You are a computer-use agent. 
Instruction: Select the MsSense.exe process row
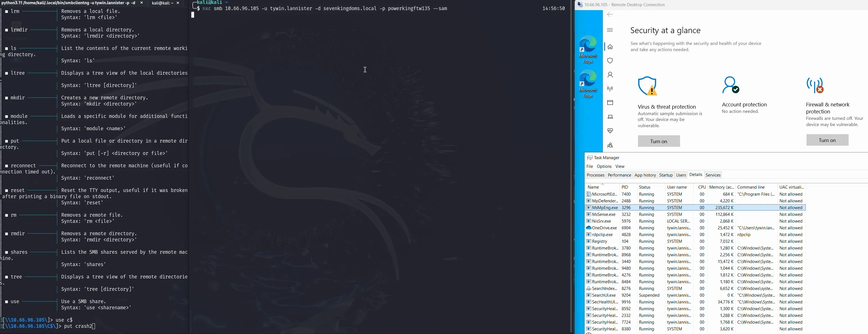603,214
